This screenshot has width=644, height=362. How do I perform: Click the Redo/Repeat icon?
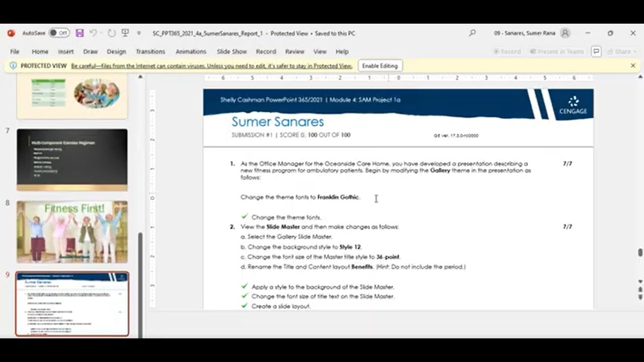(111, 33)
